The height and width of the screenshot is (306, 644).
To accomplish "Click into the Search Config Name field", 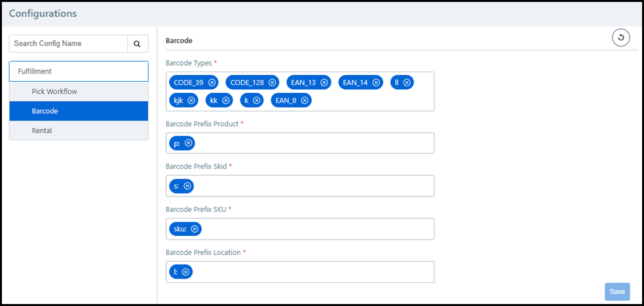I will tap(68, 44).
